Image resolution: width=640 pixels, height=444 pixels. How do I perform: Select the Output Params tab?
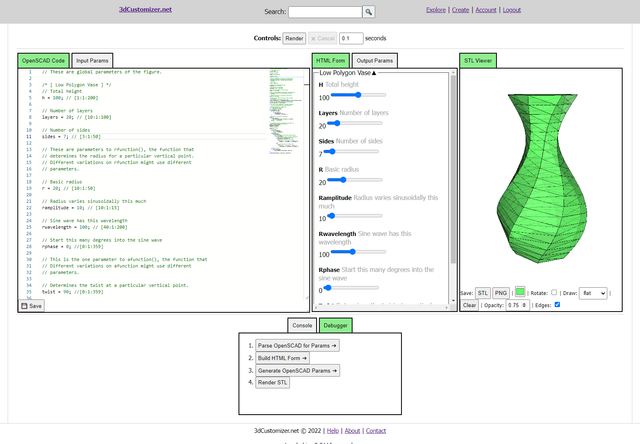pos(375,60)
